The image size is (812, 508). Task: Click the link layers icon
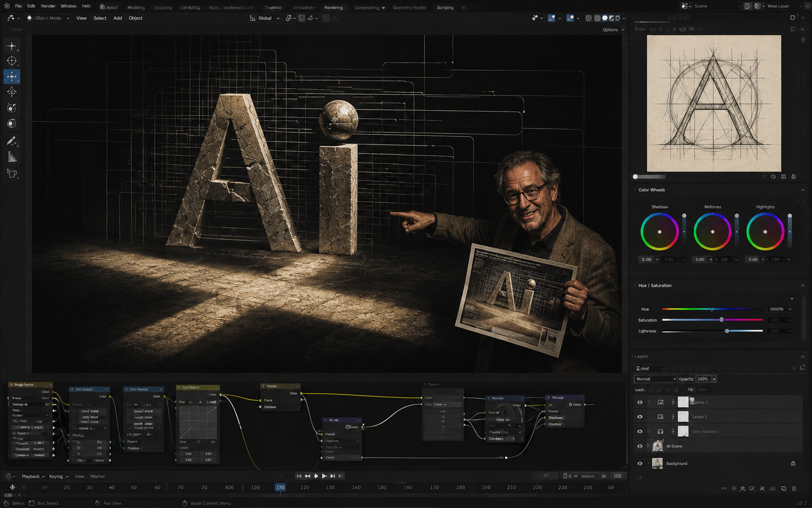tap(724, 489)
